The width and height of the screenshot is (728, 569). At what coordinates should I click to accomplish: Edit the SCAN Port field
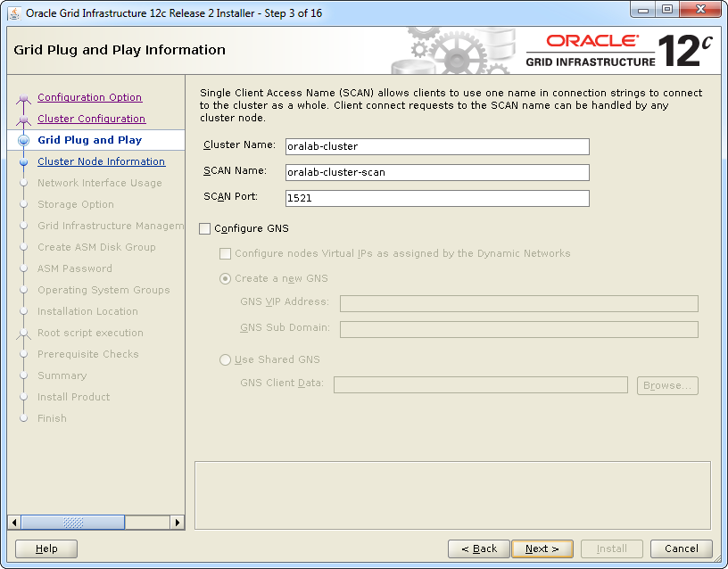(x=437, y=198)
